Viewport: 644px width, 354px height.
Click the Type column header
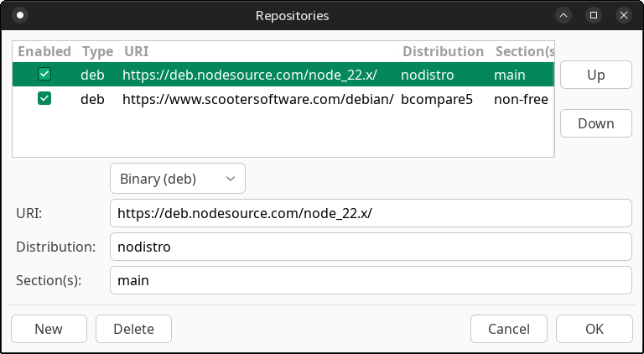(x=97, y=51)
